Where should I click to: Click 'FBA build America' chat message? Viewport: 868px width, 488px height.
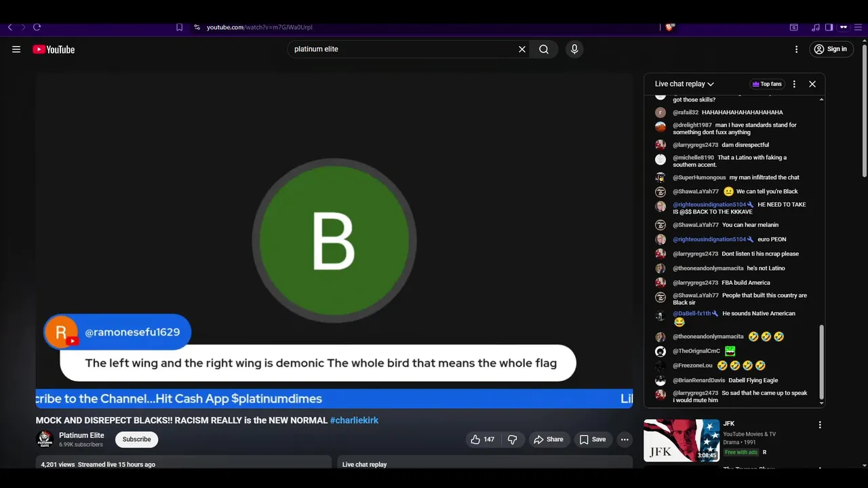(746, 283)
